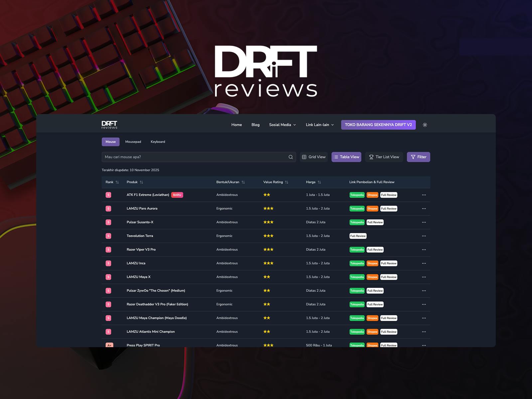Viewport: 532px width, 399px height.
Task: Open row options for Razer Viper V3 Pro
Action: coord(424,249)
